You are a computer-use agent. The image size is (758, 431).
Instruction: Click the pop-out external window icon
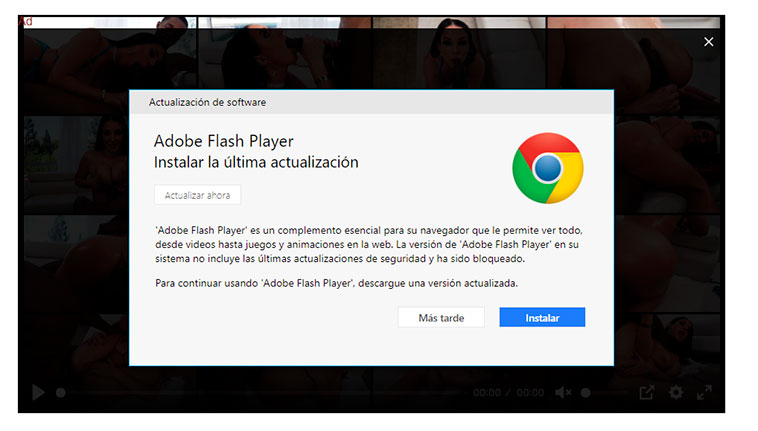(x=647, y=393)
